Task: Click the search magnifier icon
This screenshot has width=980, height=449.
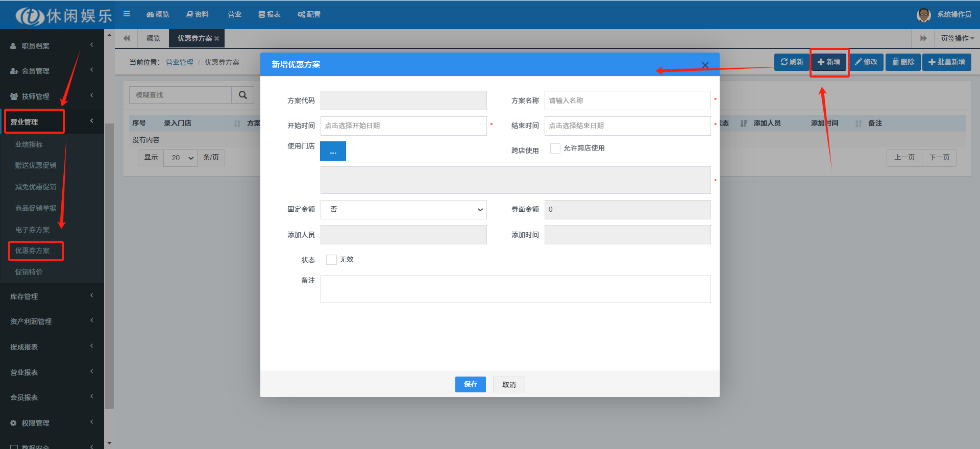Action: coord(243,95)
